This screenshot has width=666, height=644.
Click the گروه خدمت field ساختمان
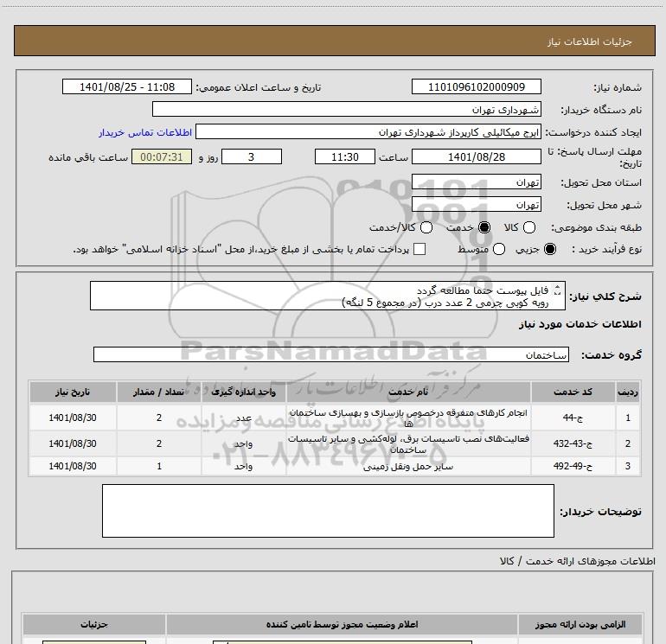(x=331, y=355)
